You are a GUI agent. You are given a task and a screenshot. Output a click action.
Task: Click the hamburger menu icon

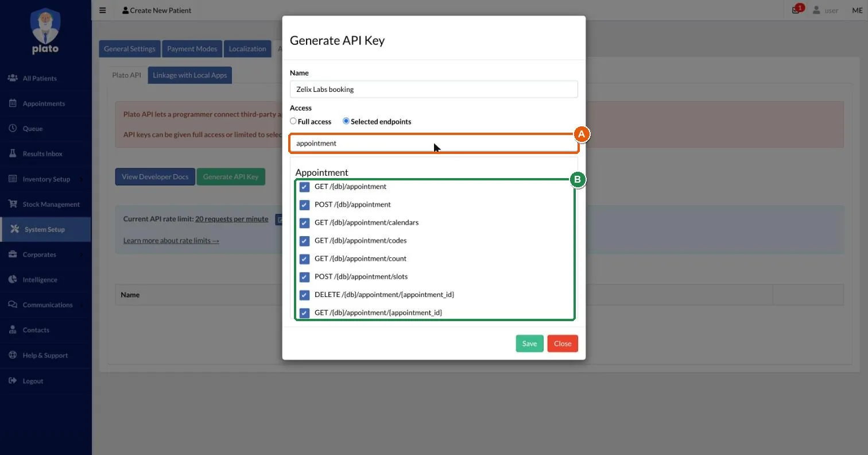[x=103, y=10]
